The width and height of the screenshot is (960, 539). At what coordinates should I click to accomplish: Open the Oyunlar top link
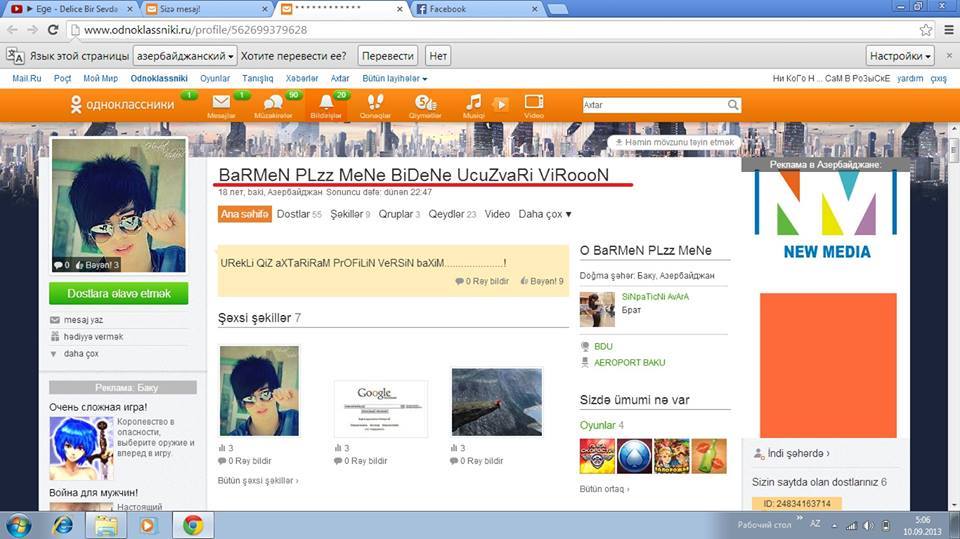point(215,78)
